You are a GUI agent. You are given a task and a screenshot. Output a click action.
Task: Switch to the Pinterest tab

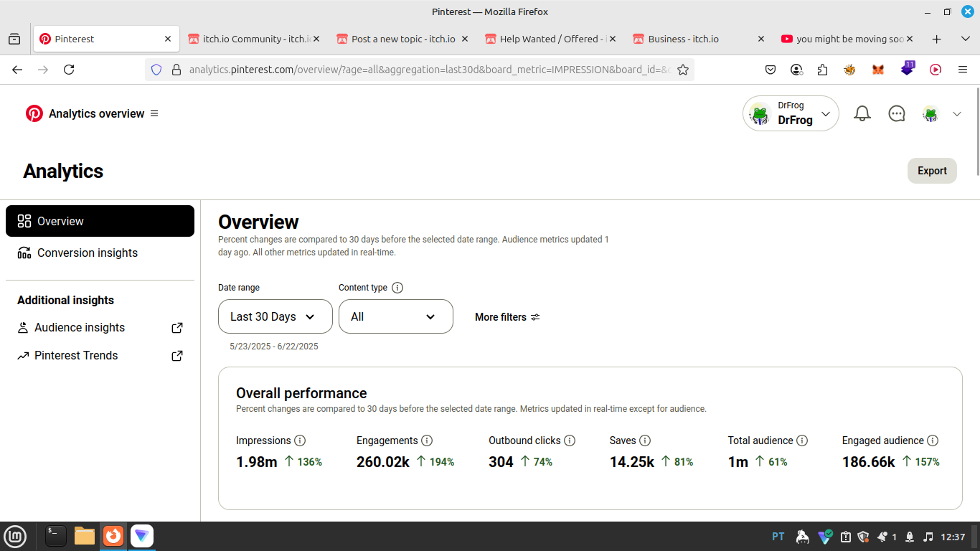pos(106,39)
